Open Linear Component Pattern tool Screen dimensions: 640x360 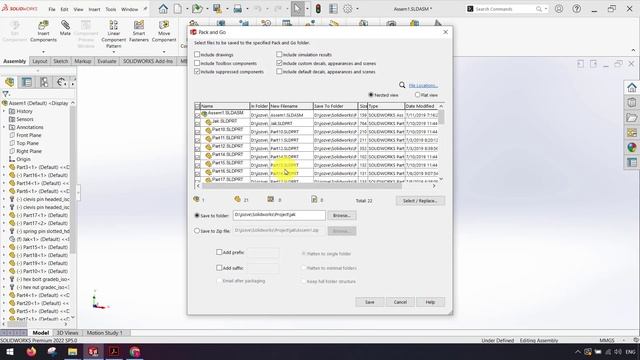click(113, 34)
